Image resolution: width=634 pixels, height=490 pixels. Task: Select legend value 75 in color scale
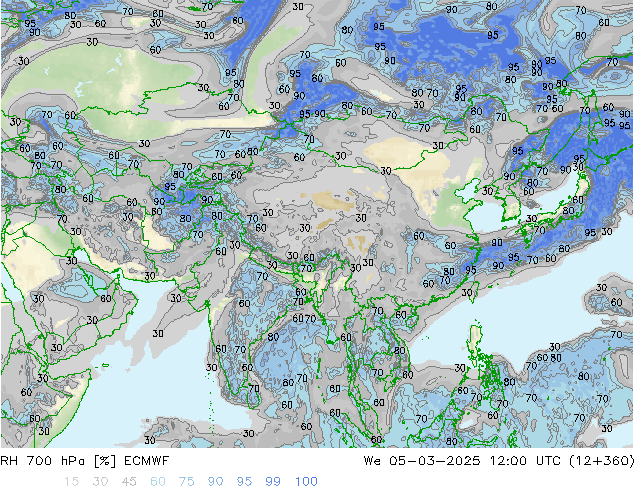point(187,481)
